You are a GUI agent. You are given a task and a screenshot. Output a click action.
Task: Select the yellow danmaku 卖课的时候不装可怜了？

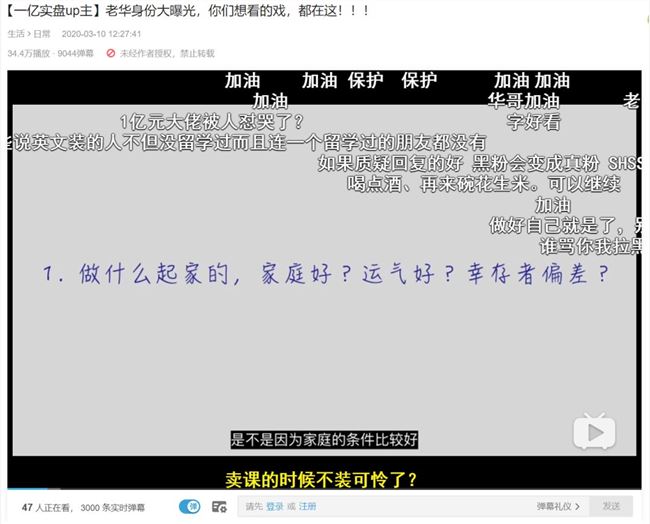320,477
